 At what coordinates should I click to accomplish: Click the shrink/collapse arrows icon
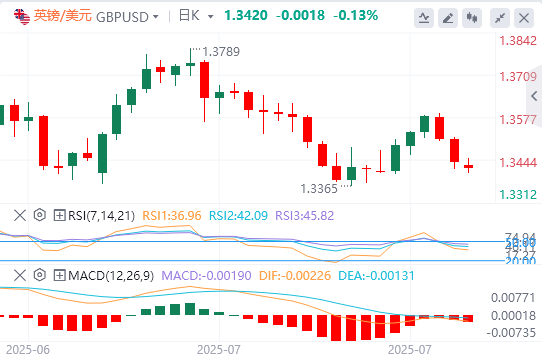500,18
